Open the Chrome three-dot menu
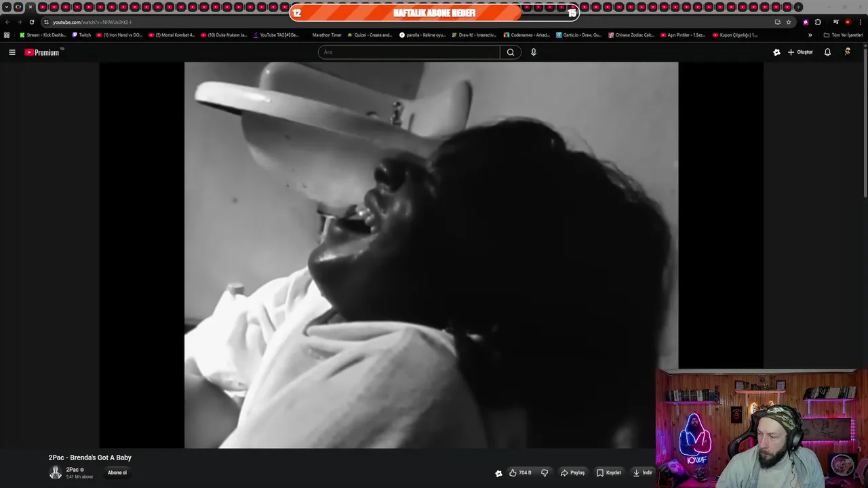This screenshot has height=488, width=868. 860,22
